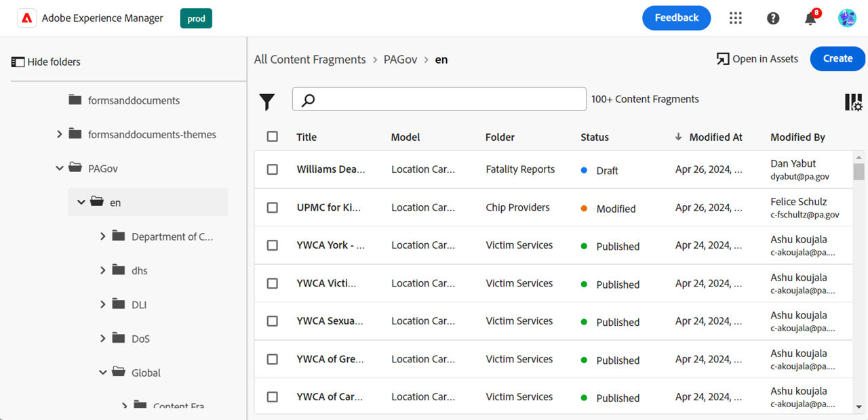Expand the DLI folder

[103, 304]
